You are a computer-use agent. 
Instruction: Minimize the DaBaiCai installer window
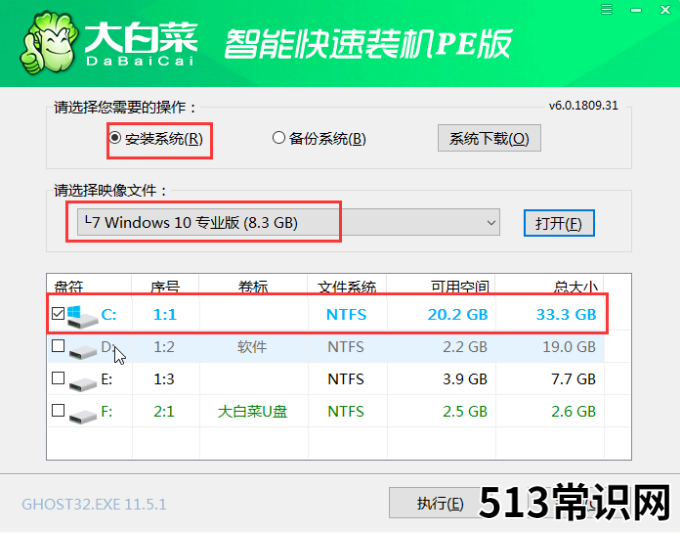636,10
